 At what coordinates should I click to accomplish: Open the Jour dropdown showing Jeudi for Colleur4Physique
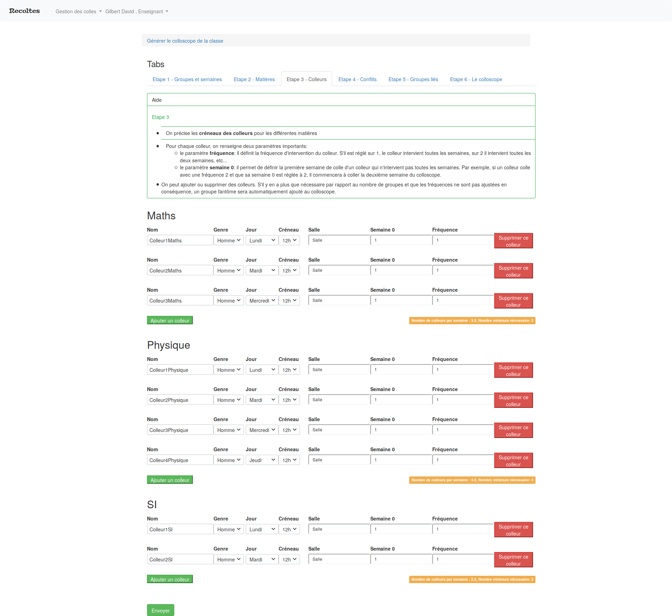point(262,460)
